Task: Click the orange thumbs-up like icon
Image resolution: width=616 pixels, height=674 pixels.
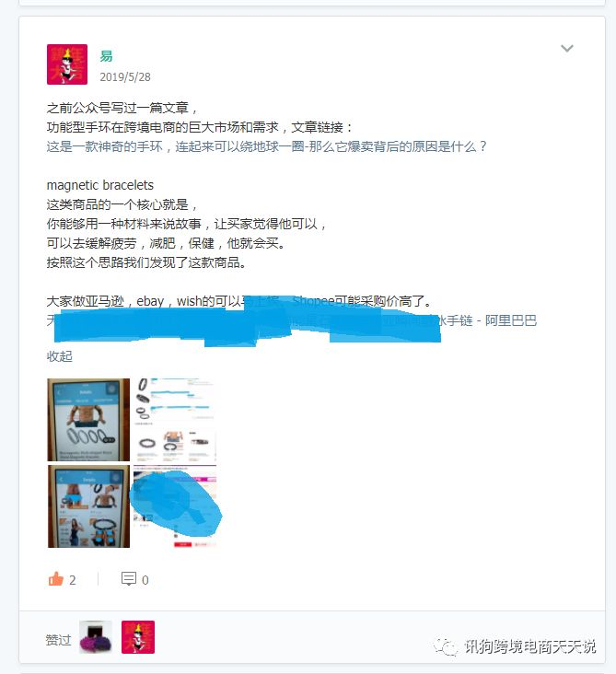Action: pyautogui.click(x=56, y=579)
